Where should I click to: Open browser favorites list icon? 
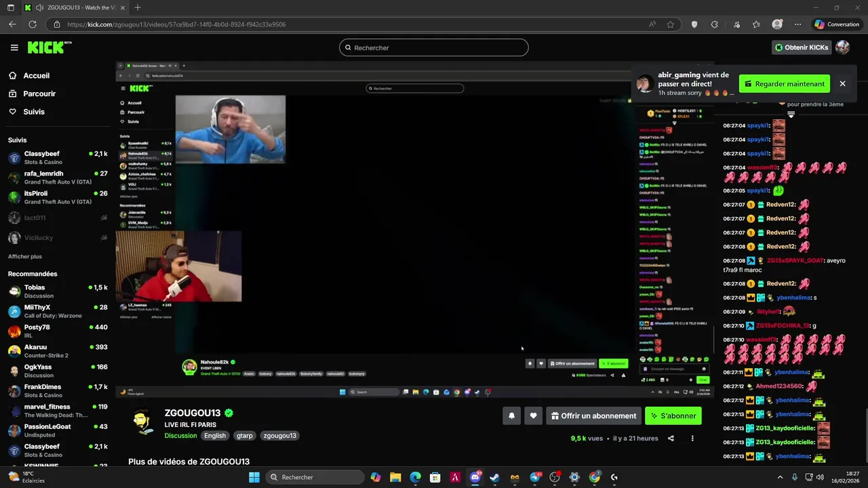756,24
